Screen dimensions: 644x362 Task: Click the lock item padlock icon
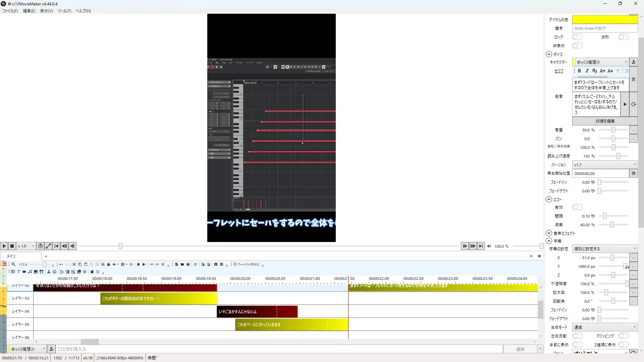tap(108, 264)
